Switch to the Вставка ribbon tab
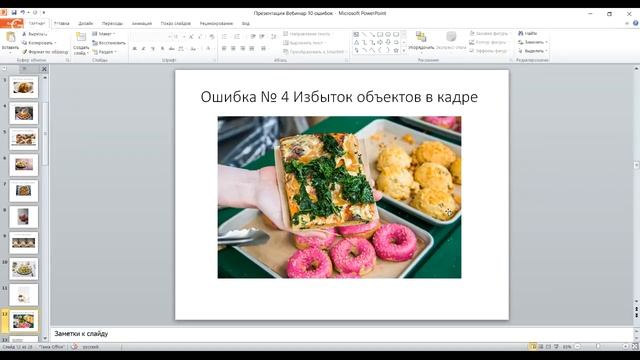Viewport: 640px width, 360px height. 62,24
